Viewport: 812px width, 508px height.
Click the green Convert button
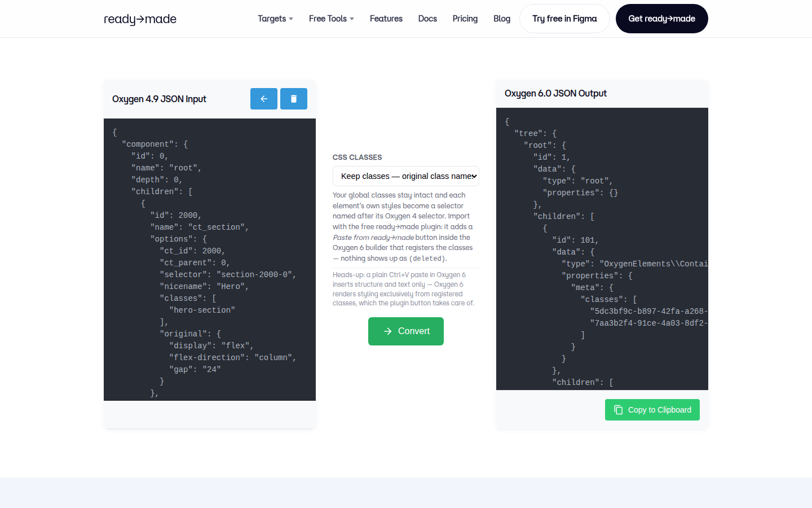[x=406, y=331]
